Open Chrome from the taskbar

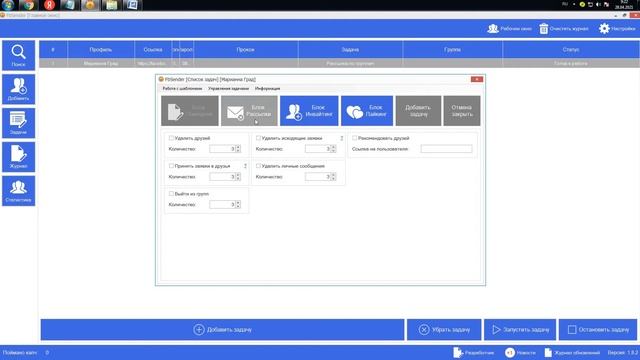28,5
